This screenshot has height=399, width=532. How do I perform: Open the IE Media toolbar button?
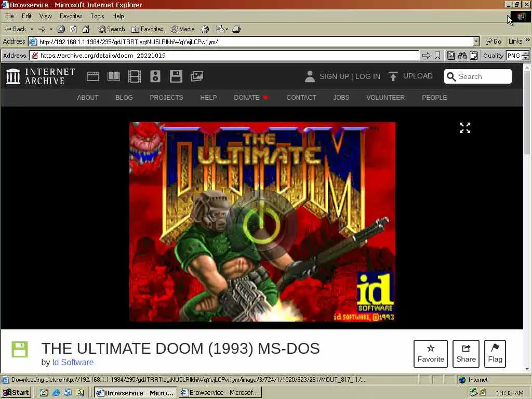click(182, 29)
